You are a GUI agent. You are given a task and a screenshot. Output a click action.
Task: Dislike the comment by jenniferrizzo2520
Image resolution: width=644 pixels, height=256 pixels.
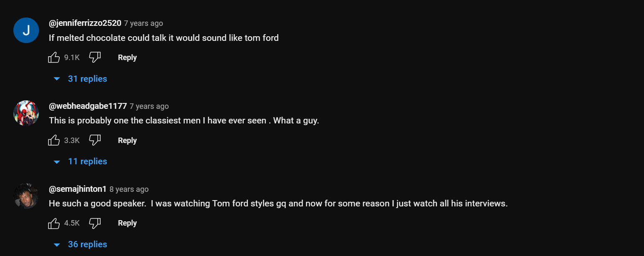coord(95,58)
